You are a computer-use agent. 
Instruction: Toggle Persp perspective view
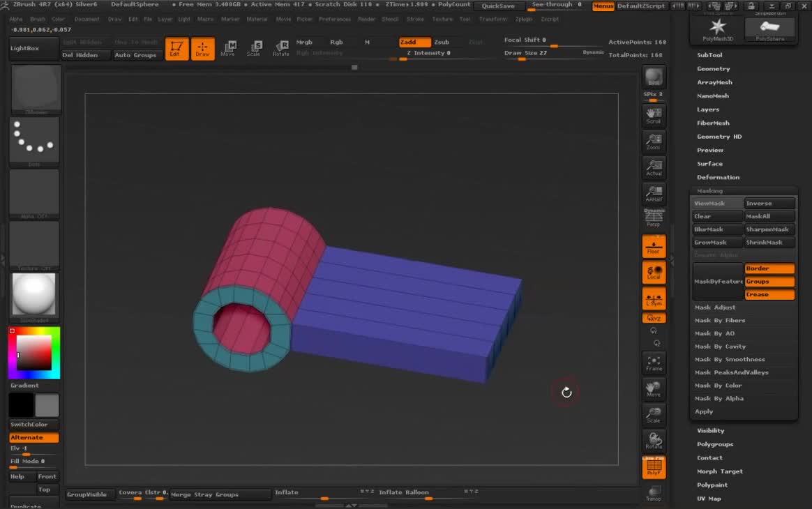tap(654, 218)
